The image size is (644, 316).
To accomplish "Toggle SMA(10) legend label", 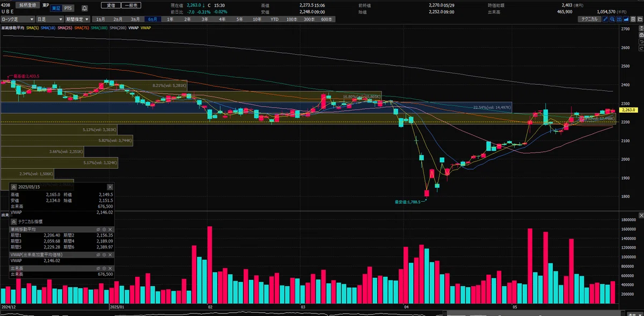I will tap(47, 27).
